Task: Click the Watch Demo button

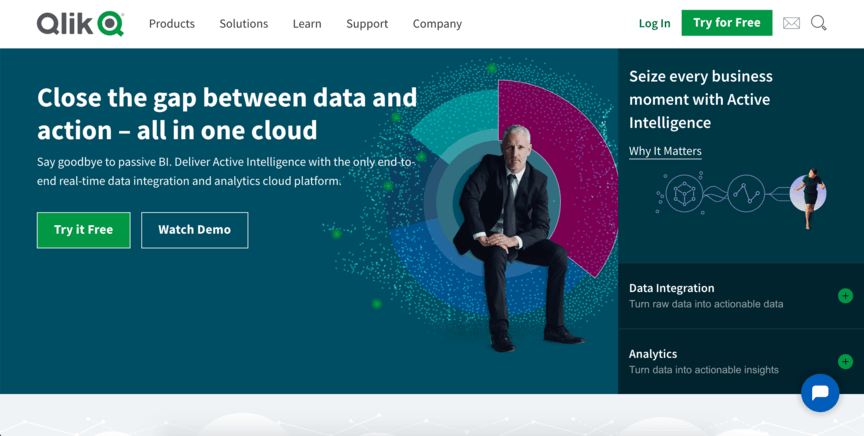Action: [194, 230]
